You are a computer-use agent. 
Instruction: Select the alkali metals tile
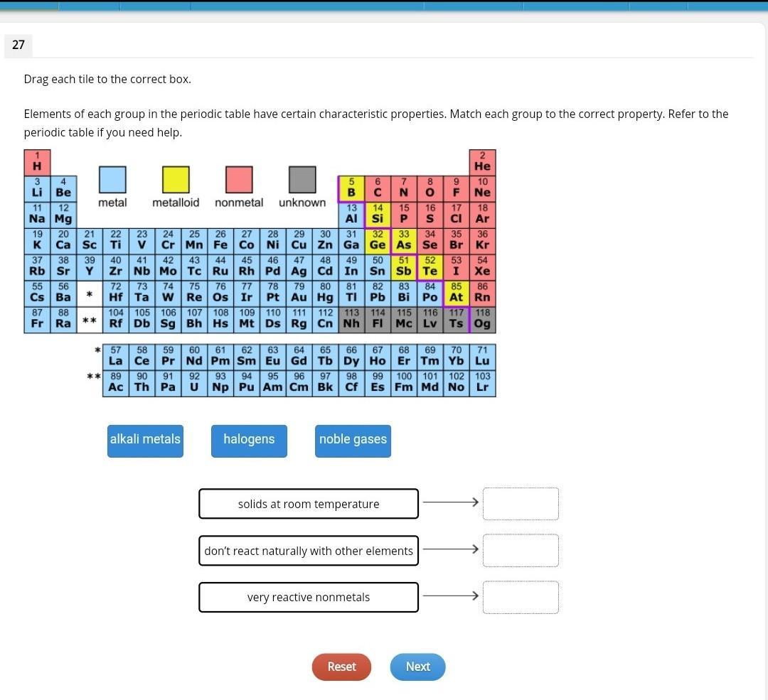[x=145, y=440]
